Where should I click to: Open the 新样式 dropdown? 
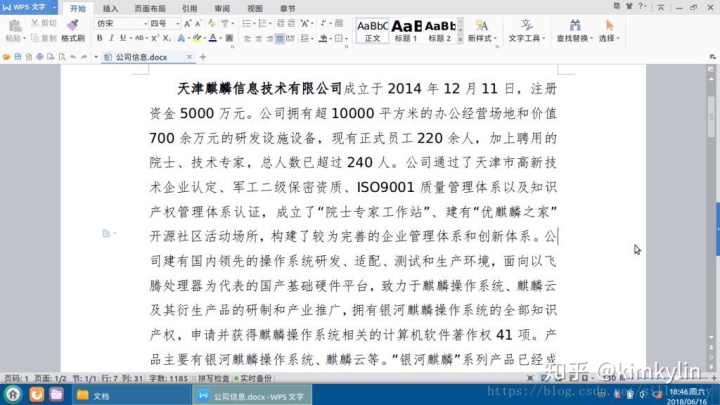coord(482,31)
